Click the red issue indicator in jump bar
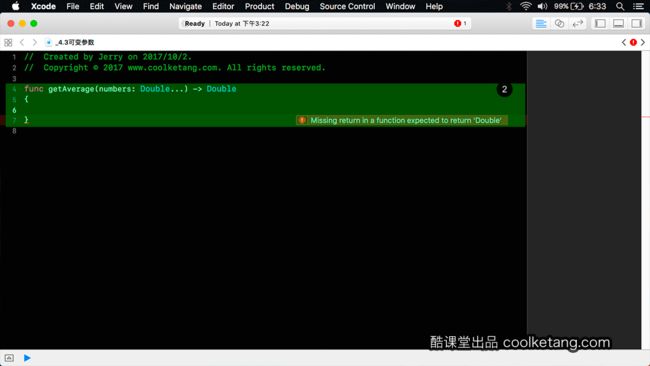This screenshot has width=650, height=366. click(x=633, y=42)
